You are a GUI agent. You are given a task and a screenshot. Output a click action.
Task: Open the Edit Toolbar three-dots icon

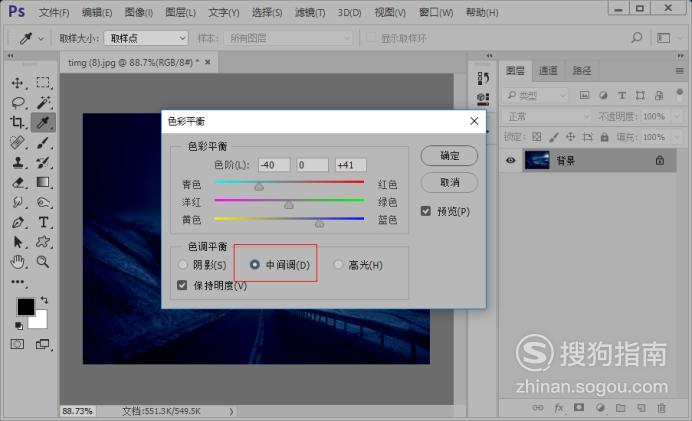pyautogui.click(x=18, y=282)
